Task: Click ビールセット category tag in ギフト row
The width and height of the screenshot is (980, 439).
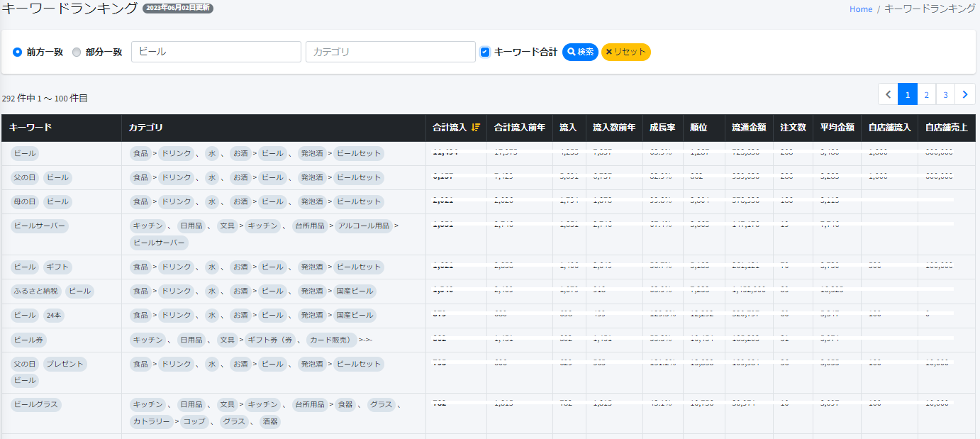Action: [358, 267]
